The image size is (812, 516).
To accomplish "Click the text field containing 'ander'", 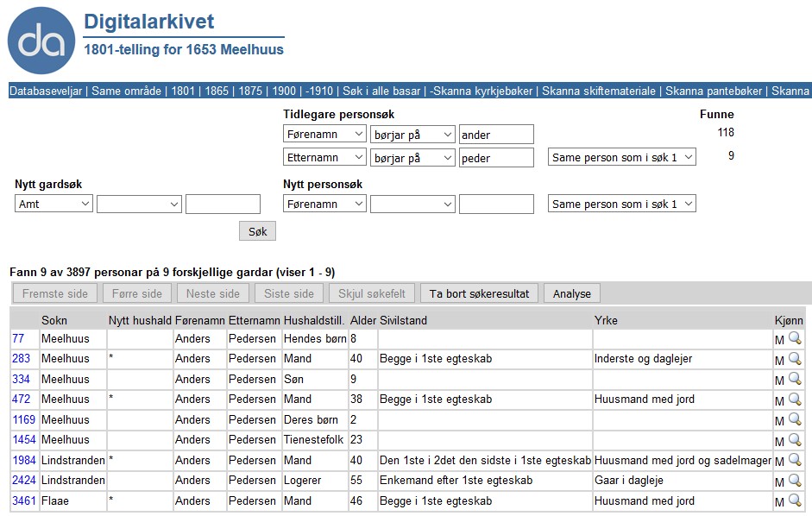I will pos(496,135).
